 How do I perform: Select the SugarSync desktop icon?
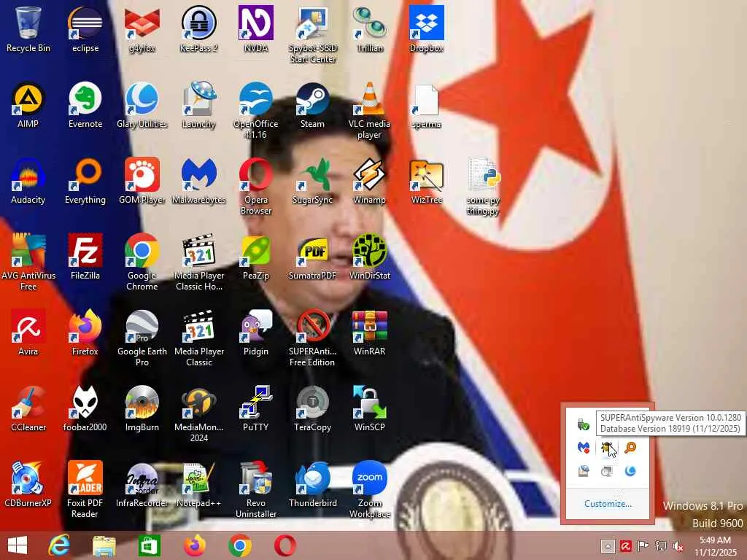[x=312, y=181]
